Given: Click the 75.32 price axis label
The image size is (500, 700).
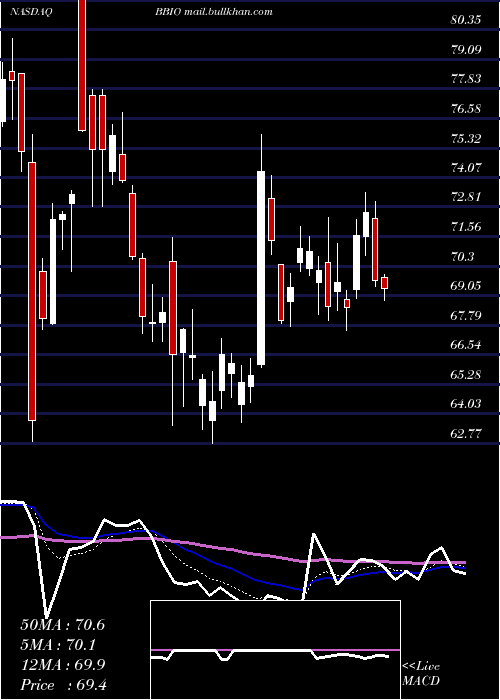Looking at the screenshot, I should point(466,138).
